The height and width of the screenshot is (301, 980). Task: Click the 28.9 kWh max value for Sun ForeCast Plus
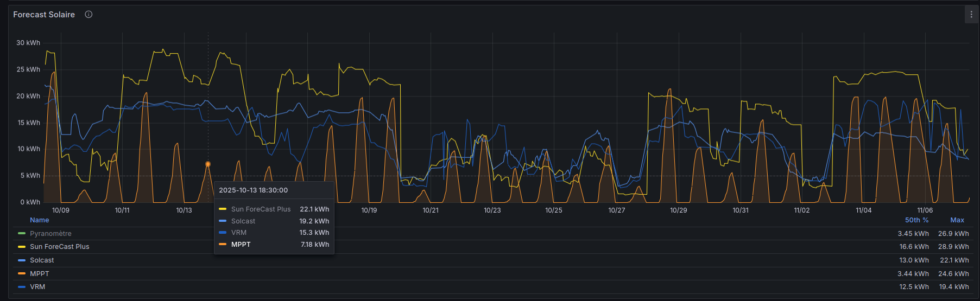tap(953, 247)
